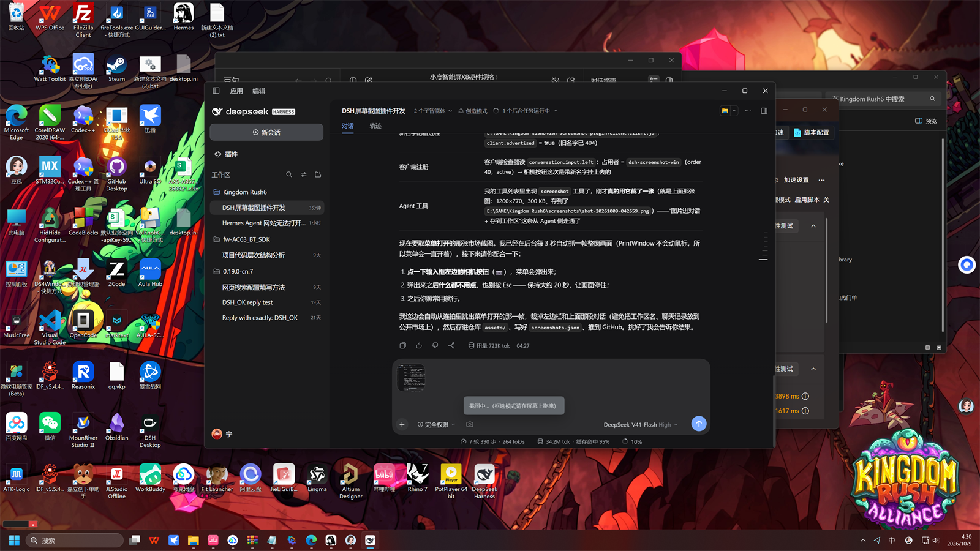The width and height of the screenshot is (980, 551).
Task: Open the filter settings icon in 工作区 header
Action: click(x=304, y=174)
